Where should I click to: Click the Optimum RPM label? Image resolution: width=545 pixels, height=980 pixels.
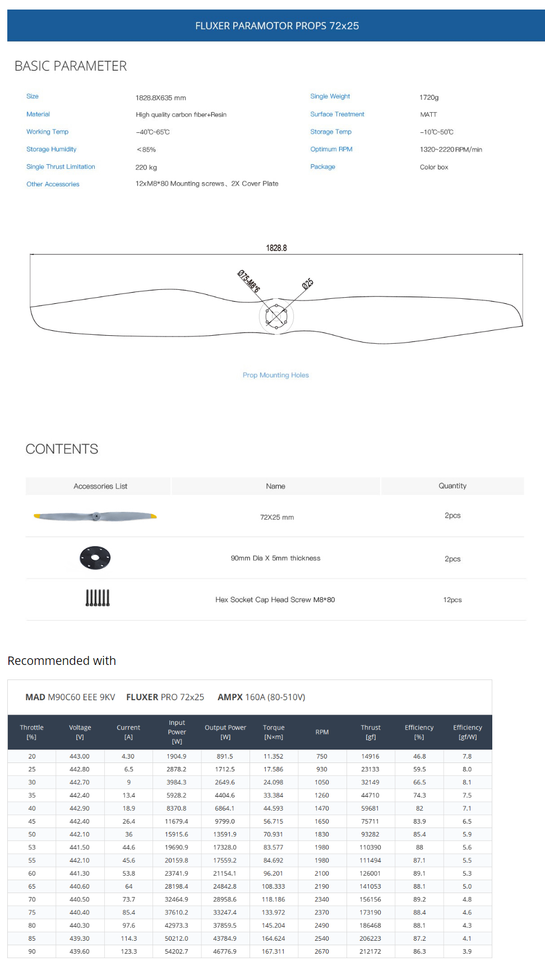[x=331, y=149]
